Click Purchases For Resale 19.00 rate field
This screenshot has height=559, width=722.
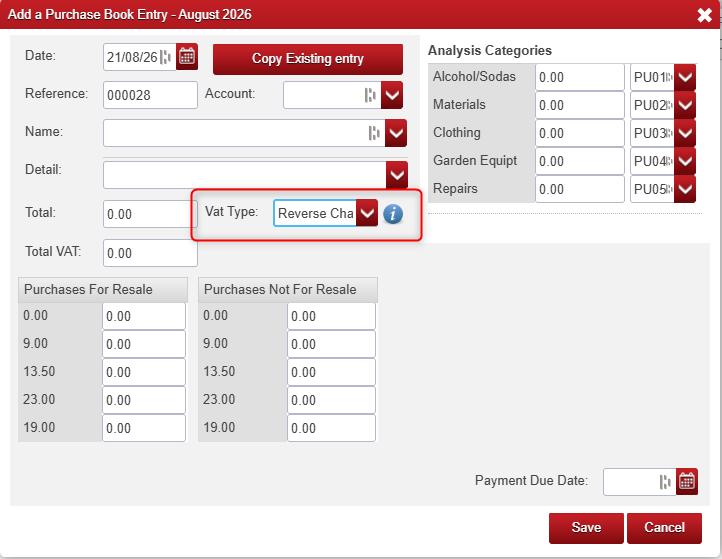click(144, 428)
